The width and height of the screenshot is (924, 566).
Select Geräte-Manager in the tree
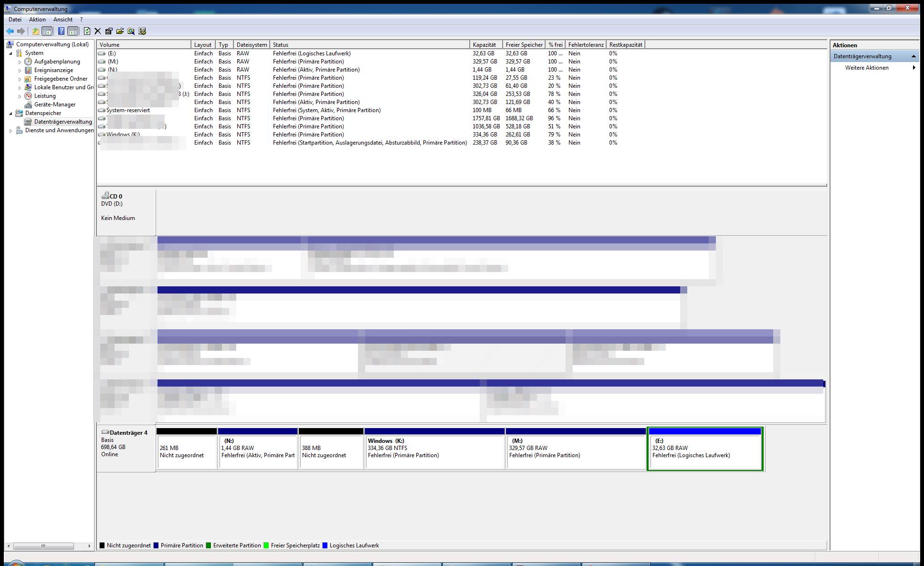54,105
